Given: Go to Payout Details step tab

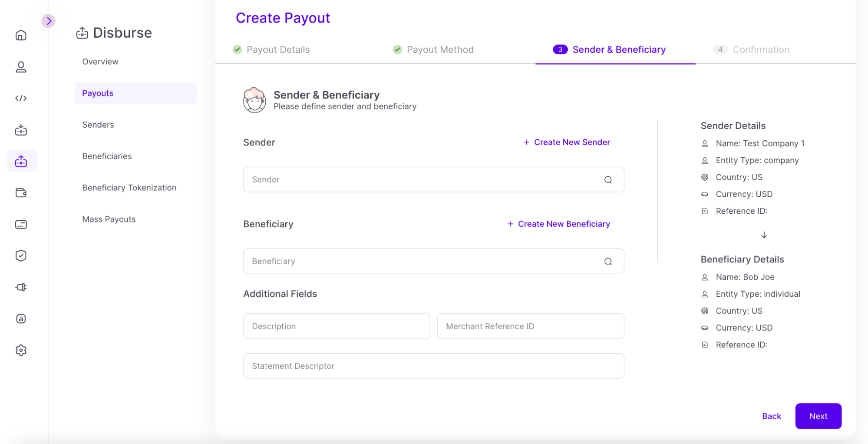Looking at the screenshot, I should pos(277,50).
